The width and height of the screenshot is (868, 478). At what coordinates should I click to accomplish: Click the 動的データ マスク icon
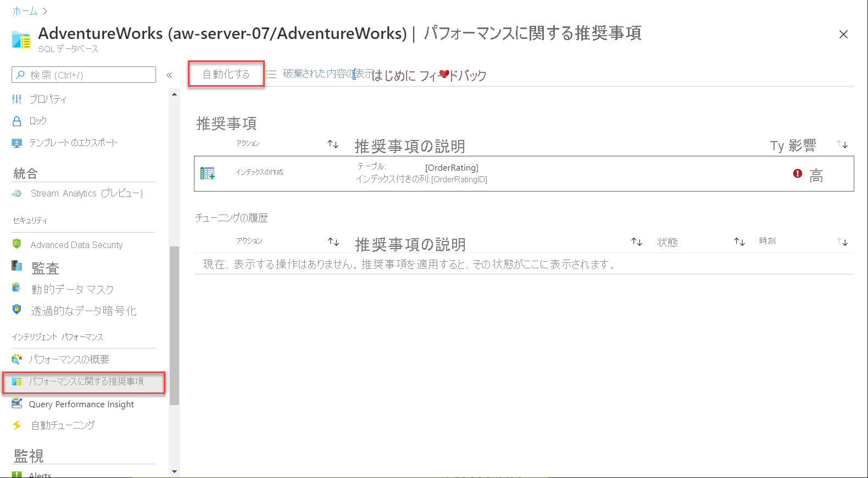pos(17,288)
